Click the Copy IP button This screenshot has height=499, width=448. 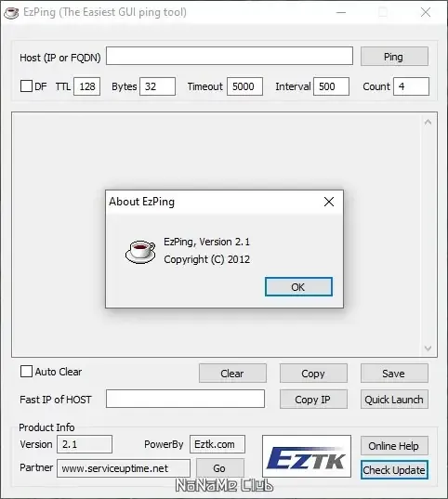pyautogui.click(x=313, y=399)
